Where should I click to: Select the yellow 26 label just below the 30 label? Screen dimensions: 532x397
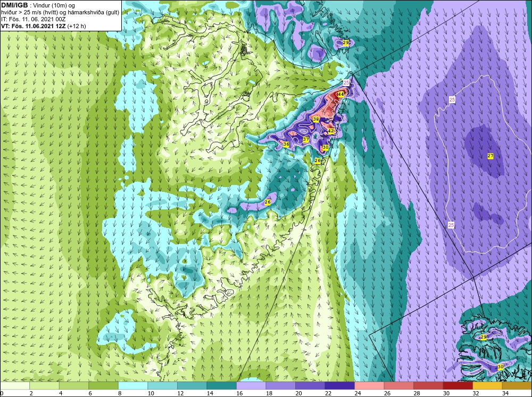pos(318,161)
